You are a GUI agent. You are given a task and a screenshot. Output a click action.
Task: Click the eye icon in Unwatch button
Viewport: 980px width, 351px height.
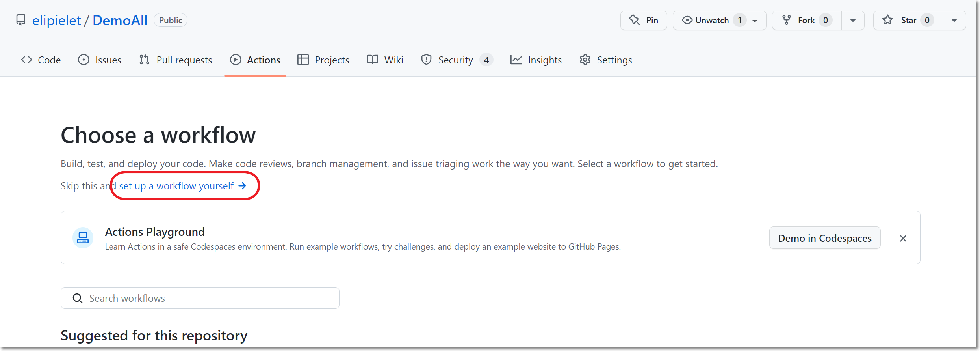(687, 20)
